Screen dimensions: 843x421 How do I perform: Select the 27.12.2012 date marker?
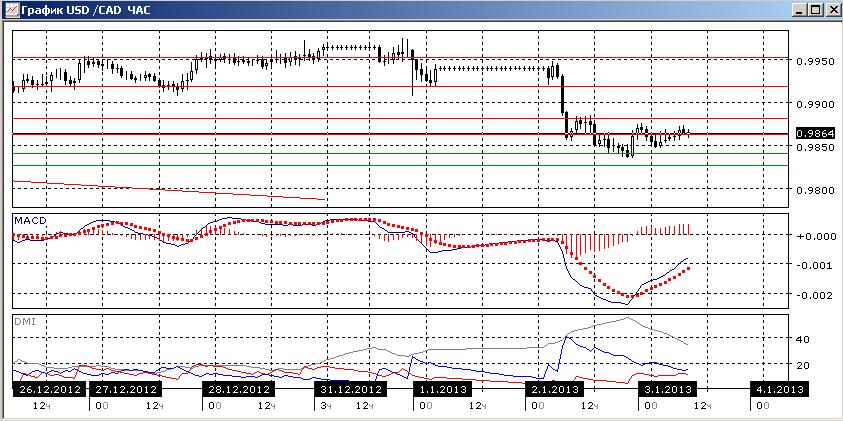[125, 389]
